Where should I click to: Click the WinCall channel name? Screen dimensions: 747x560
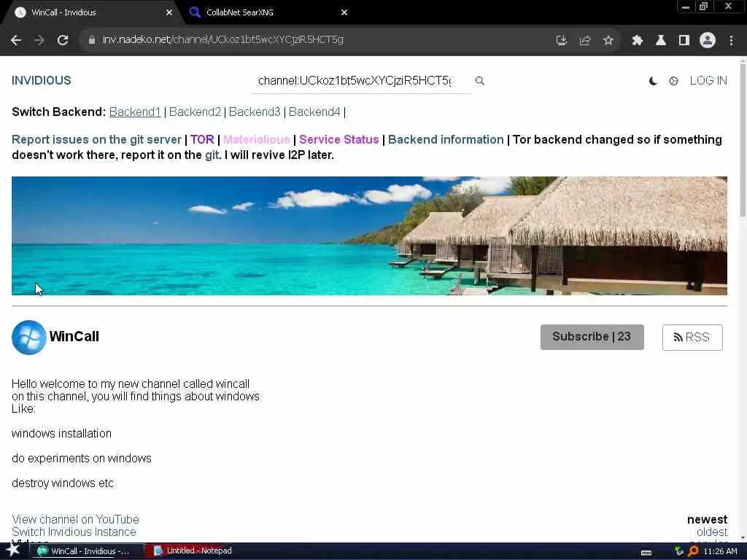point(74,337)
